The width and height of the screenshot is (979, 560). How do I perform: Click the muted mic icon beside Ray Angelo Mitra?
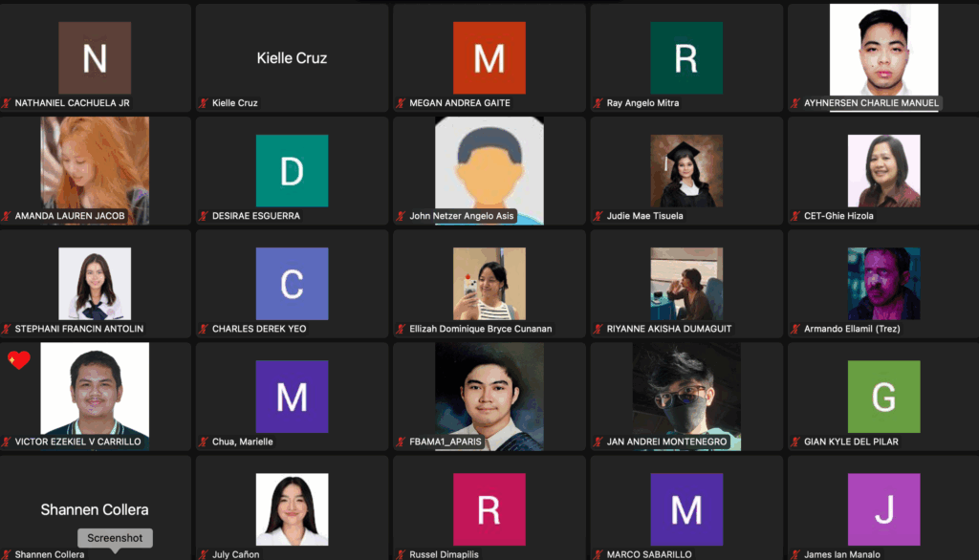[x=598, y=103]
